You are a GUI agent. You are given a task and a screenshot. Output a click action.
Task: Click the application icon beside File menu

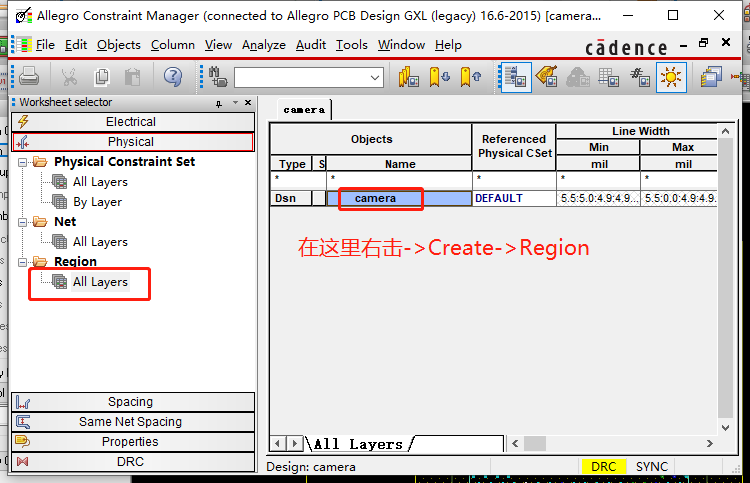[22, 45]
